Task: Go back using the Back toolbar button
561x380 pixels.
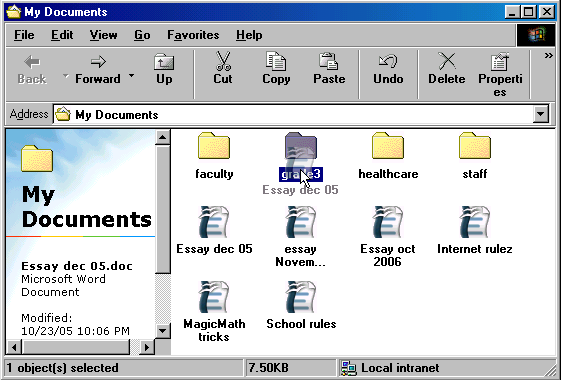Action: (32, 70)
